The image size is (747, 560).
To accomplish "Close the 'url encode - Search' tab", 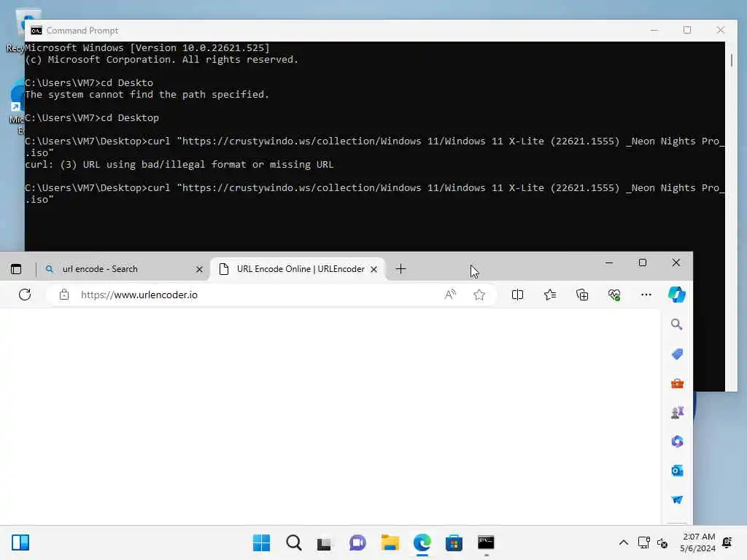I will pos(199,270).
